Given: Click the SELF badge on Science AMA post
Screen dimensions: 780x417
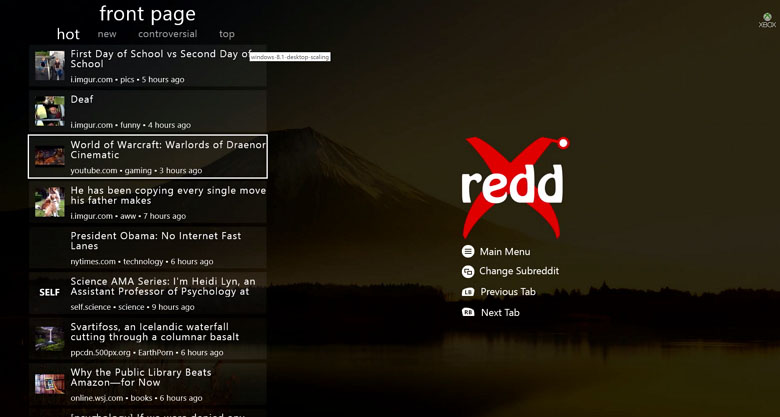Looking at the screenshot, I should (50, 293).
